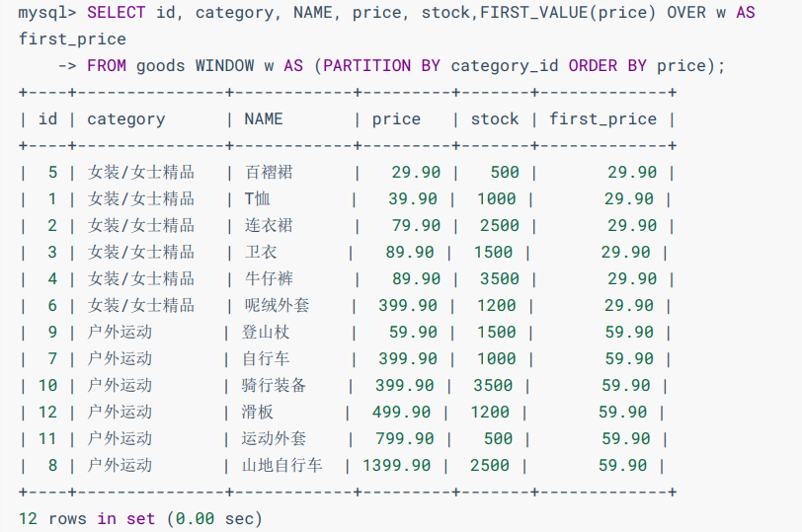
Task: Click the name cell 百褶裙
Action: 269,172
